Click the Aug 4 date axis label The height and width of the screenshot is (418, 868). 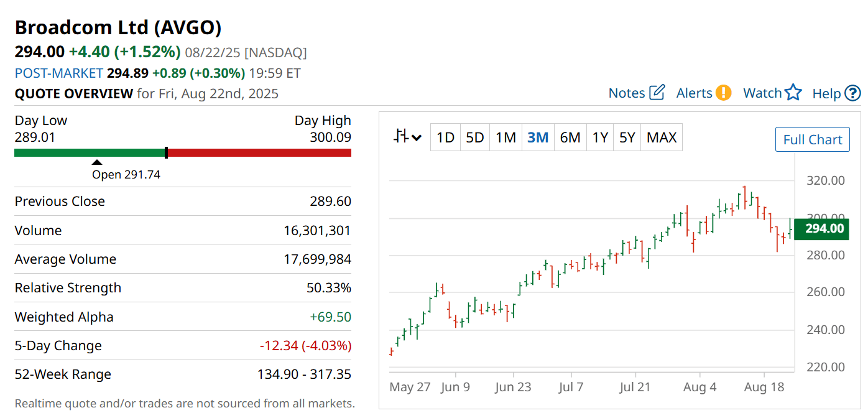click(699, 387)
